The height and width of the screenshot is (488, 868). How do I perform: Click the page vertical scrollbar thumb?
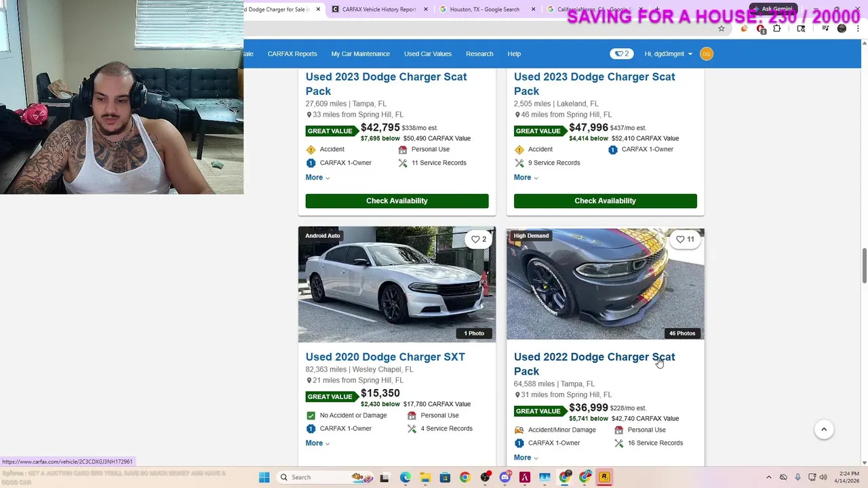[864, 266]
